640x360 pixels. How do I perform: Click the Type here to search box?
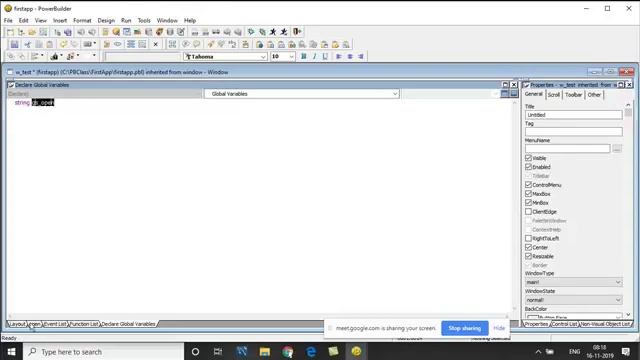[104, 351]
